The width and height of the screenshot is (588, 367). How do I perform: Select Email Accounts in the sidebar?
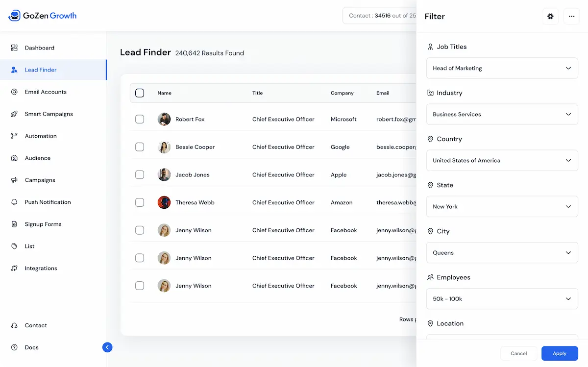pos(45,92)
